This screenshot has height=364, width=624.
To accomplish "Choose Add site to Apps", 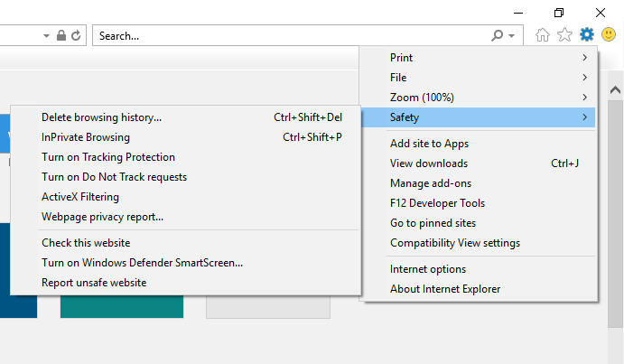I will tap(479, 144).
